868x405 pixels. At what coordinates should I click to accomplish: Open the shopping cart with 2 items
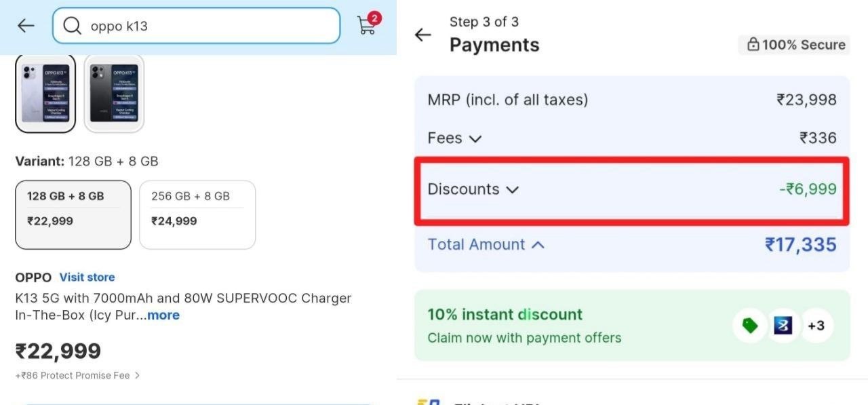pyautogui.click(x=368, y=24)
